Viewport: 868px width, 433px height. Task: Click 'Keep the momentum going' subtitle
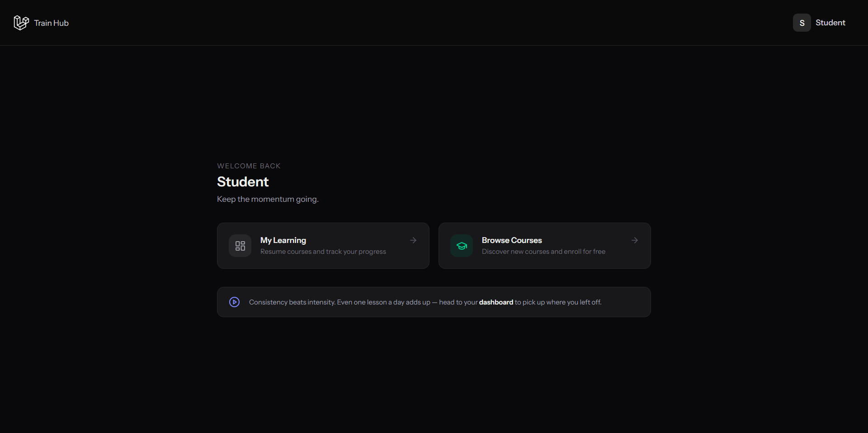(268, 199)
